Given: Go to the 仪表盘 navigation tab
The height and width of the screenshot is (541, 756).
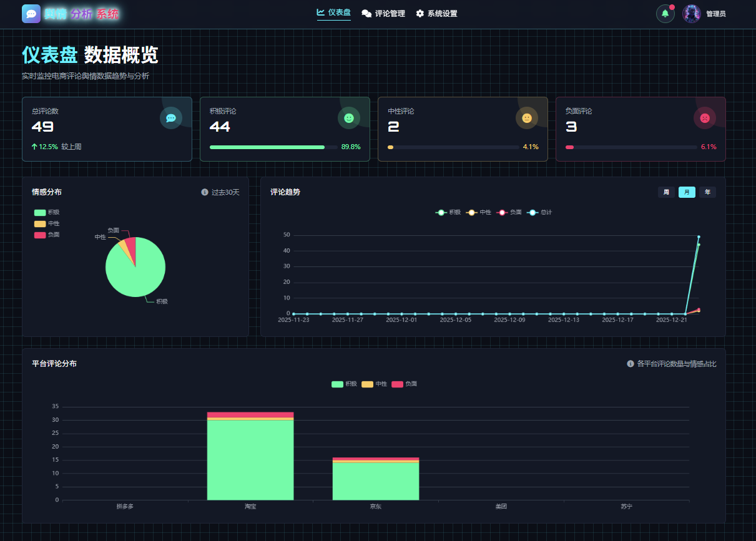Looking at the screenshot, I should click(x=333, y=12).
